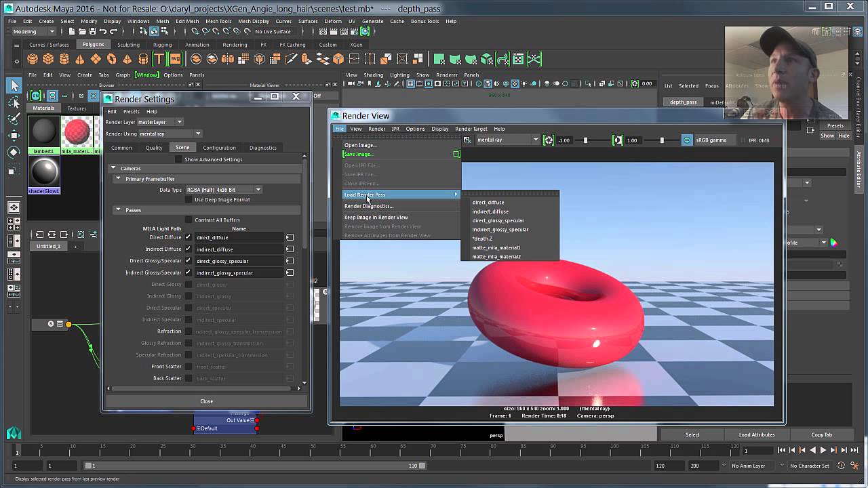Viewport: 868px width, 488px height.
Task: Create a polygon cylinder from the shelf
Action: pyautogui.click(x=64, y=59)
